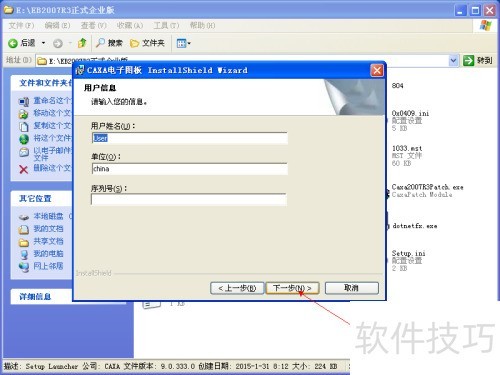The height and width of the screenshot is (375, 500).
Task: Click the organization field containing china
Action: click(x=189, y=169)
